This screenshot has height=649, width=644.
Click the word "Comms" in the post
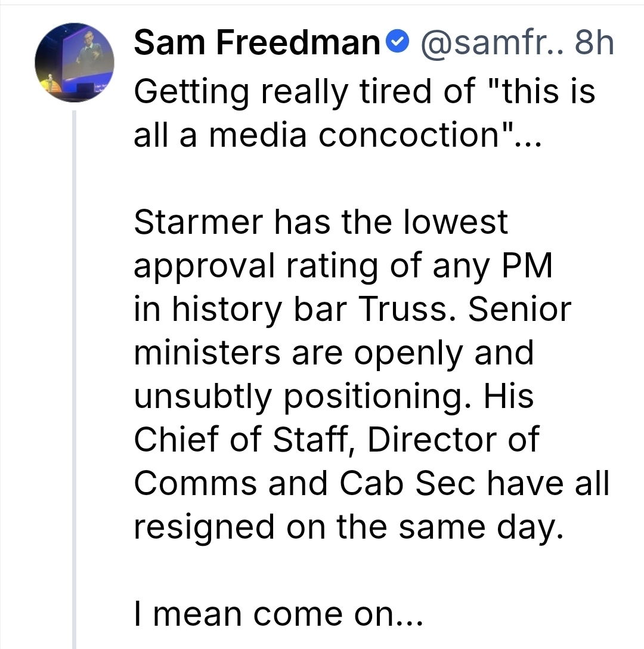194,484
